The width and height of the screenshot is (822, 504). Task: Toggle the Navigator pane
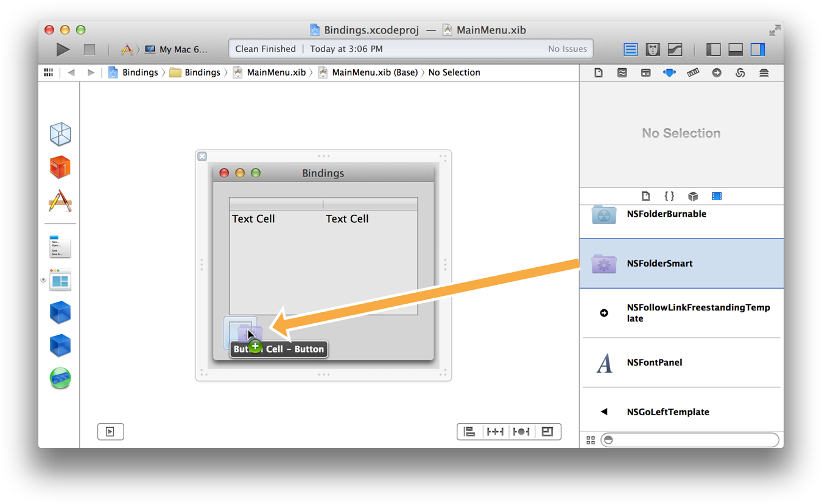714,49
